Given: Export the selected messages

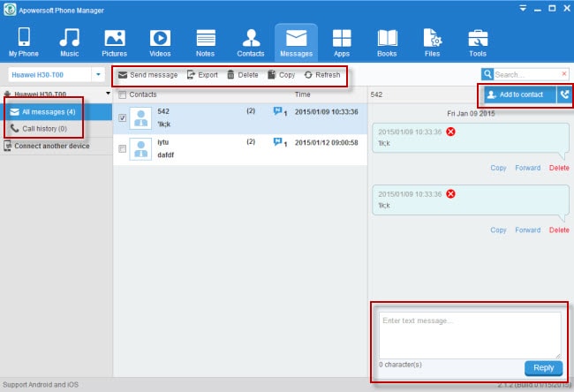Looking at the screenshot, I should [202, 75].
